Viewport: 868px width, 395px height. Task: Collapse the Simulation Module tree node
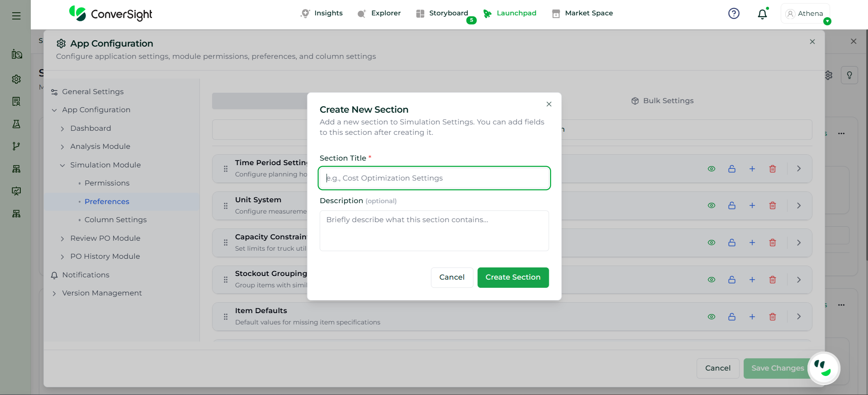click(62, 165)
